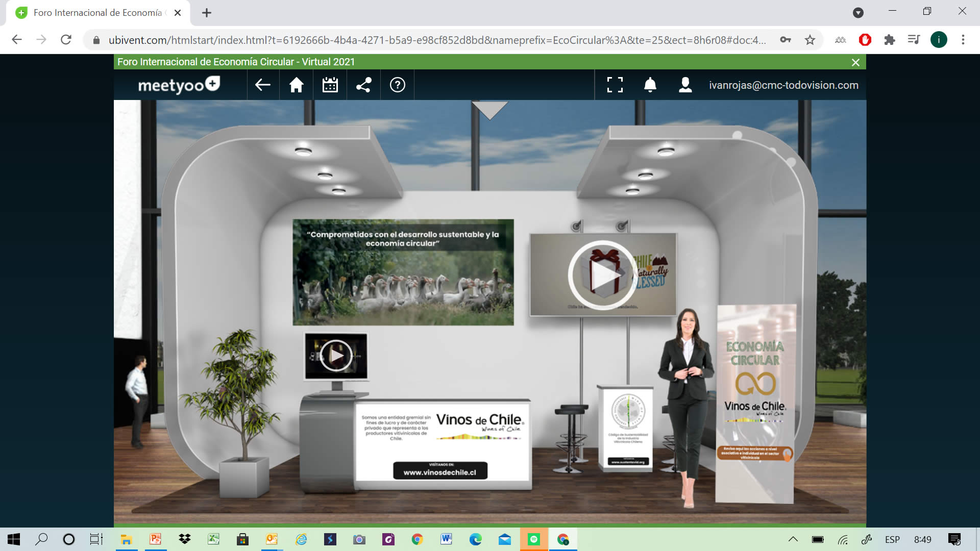This screenshot has width=980, height=551.
Task: Play the small monitor video
Action: click(x=336, y=356)
